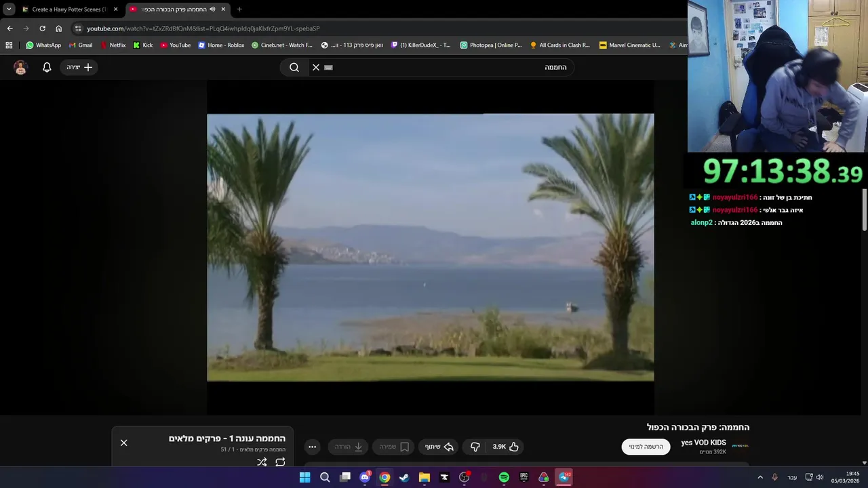Close the Harry Potter Scenes tab
The image size is (868, 488).
pyautogui.click(x=116, y=9)
